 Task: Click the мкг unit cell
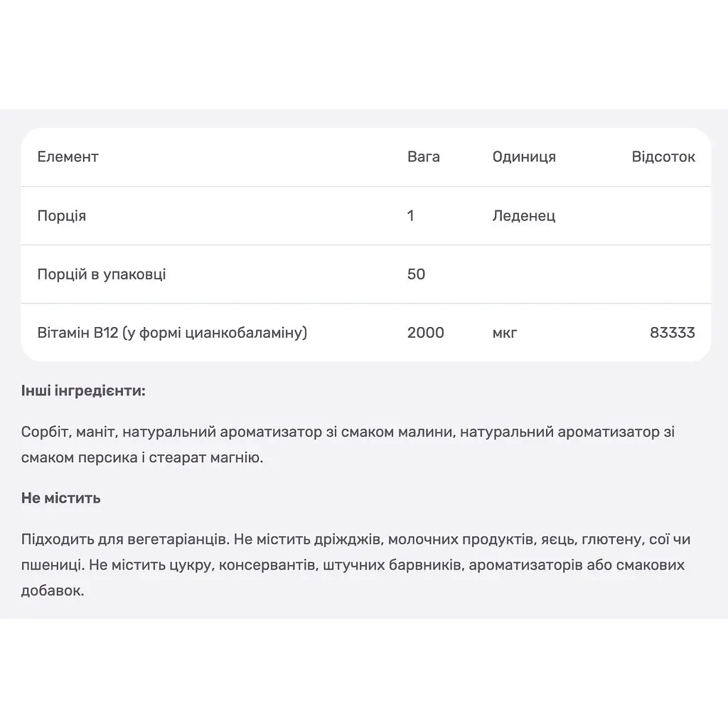click(x=505, y=333)
